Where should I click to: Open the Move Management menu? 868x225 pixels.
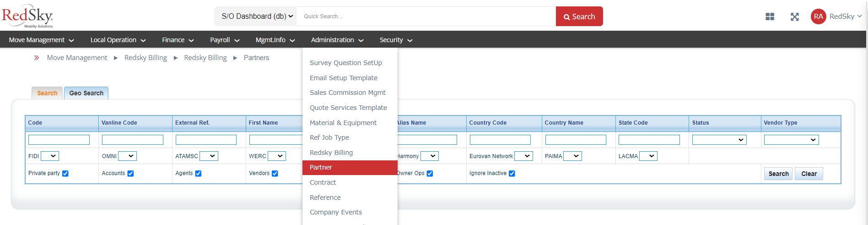click(41, 40)
